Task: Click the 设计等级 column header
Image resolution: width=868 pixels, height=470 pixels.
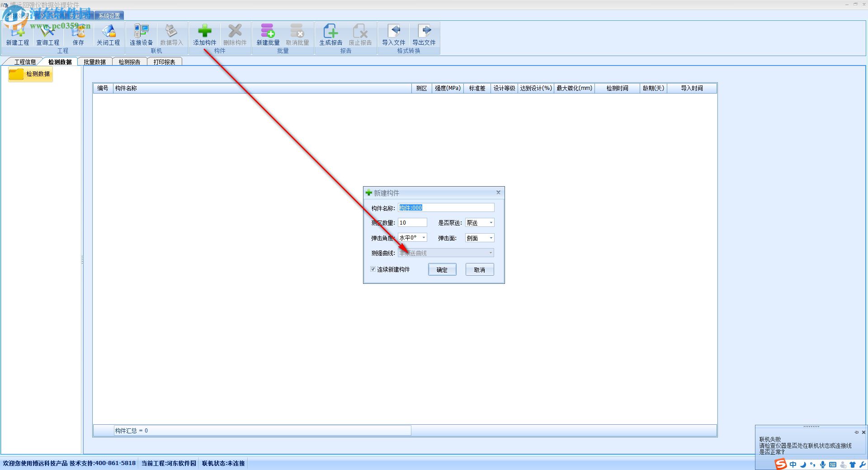Action: pos(504,88)
